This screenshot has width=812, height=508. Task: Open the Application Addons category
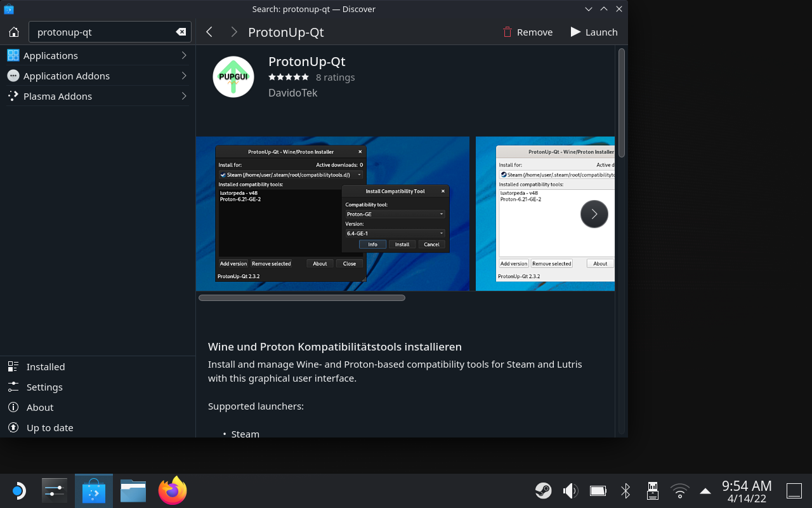click(98, 76)
